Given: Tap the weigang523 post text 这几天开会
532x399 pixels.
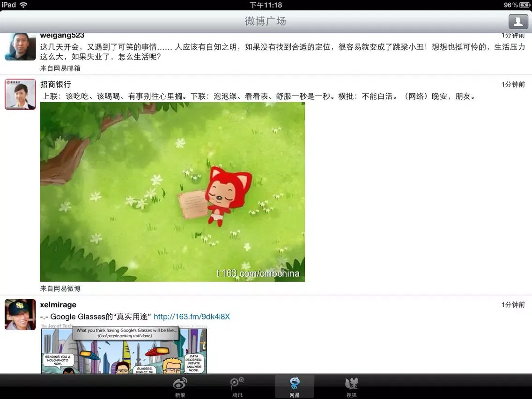Looking at the screenshot, I should (x=283, y=52).
